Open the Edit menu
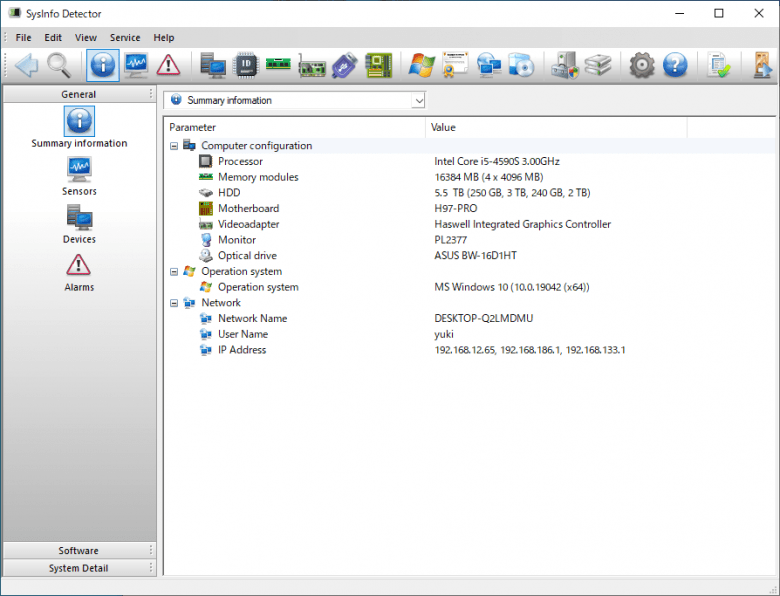This screenshot has height=596, width=780. 53,38
